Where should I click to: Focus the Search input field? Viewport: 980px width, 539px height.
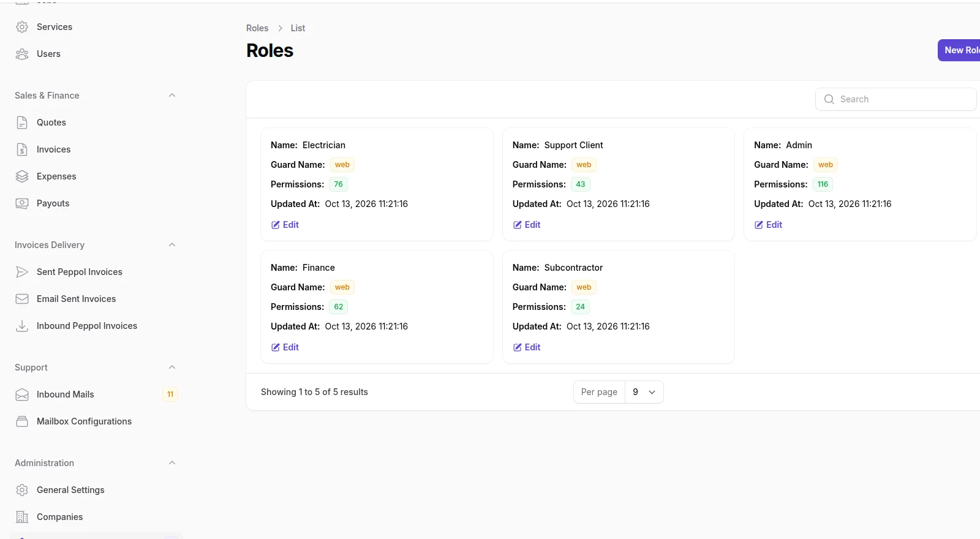tap(895, 99)
